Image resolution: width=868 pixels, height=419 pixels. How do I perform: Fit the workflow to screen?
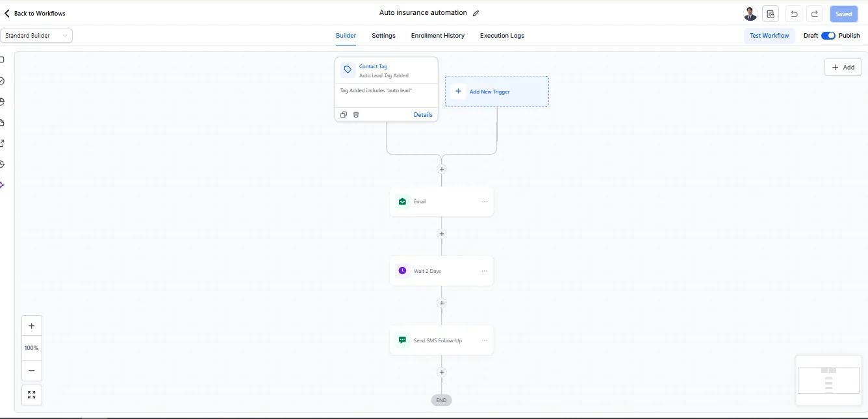[x=31, y=394]
